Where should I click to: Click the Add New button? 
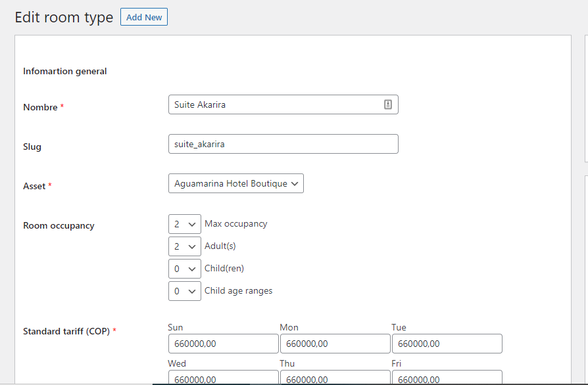144,17
